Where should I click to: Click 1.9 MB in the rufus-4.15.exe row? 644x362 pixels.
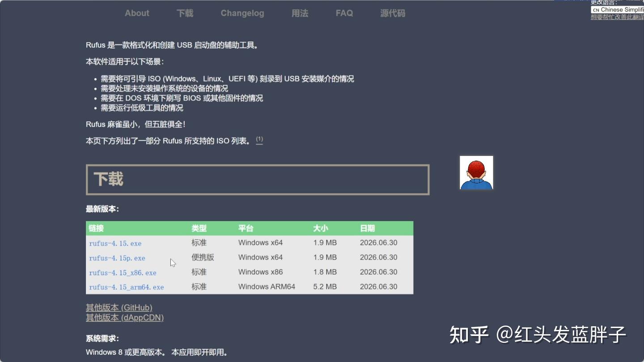coord(325,243)
